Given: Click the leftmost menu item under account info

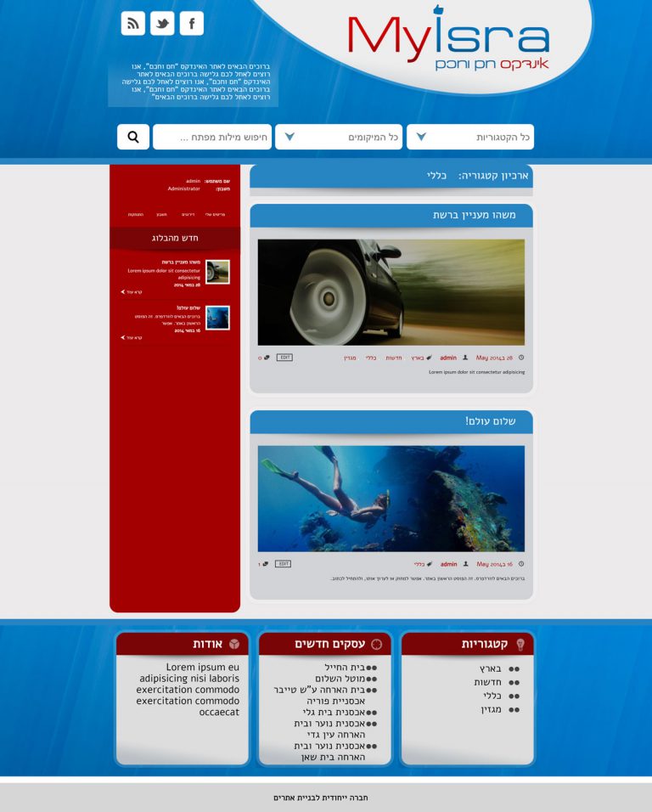Looking at the screenshot, I should [x=136, y=214].
